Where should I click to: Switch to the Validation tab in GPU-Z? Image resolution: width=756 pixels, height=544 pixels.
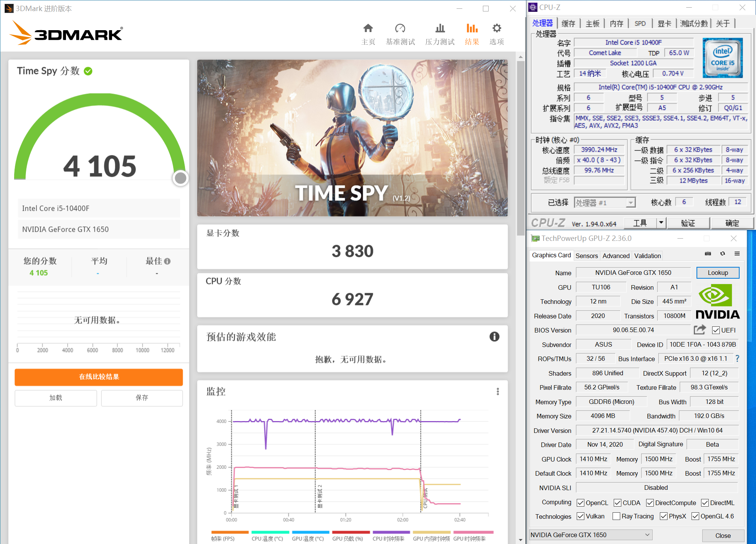click(648, 256)
